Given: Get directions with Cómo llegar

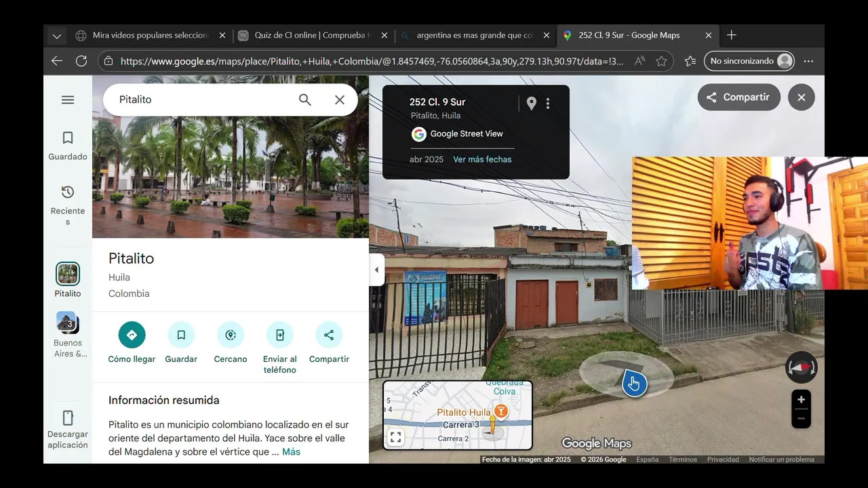Looking at the screenshot, I should tap(132, 343).
